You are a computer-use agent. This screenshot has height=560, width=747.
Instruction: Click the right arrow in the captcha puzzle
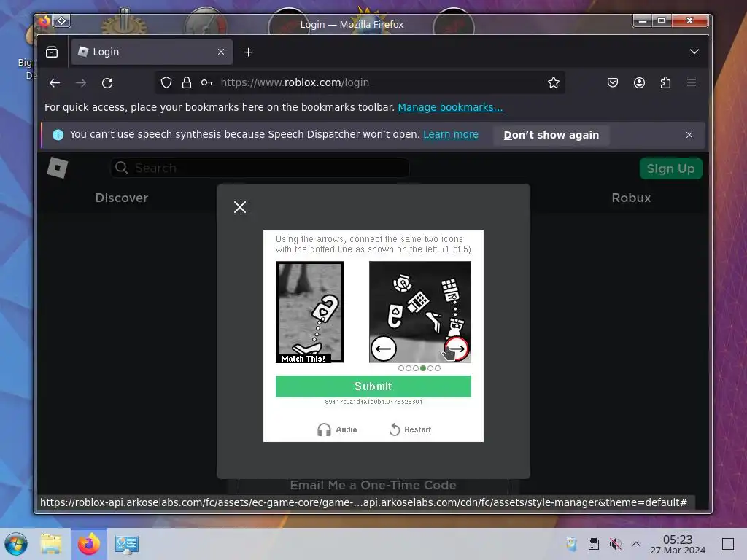click(x=457, y=349)
